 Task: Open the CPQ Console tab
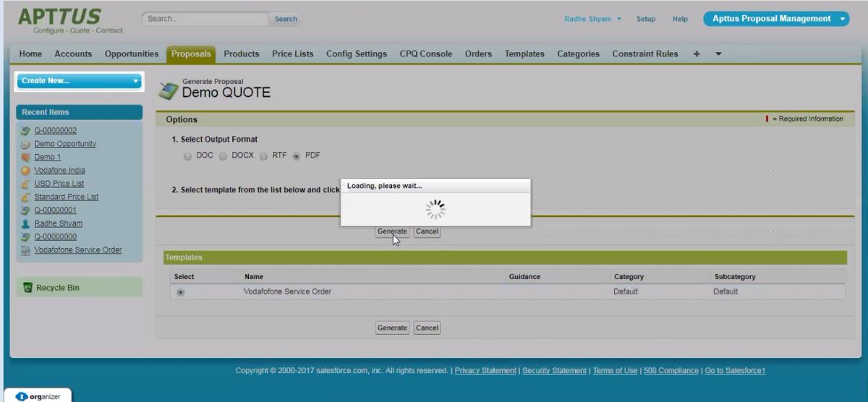[x=426, y=54]
